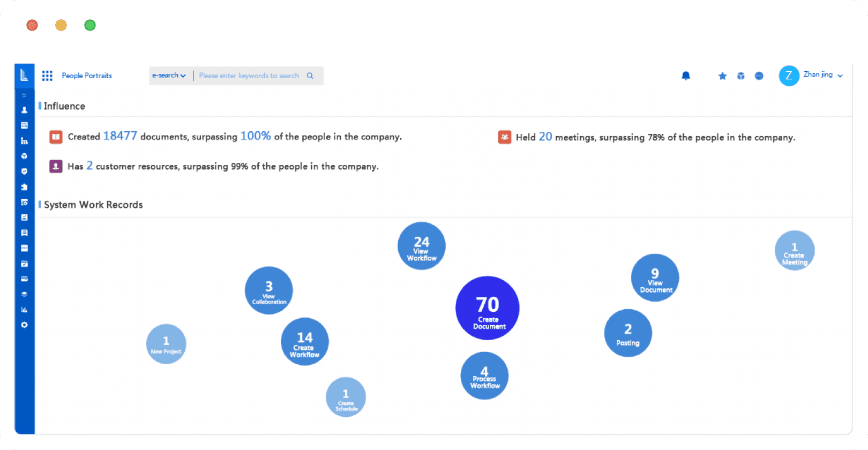This screenshot has width=868, height=450.
Task: Expand the Zhan jing user menu
Action: coord(823,75)
